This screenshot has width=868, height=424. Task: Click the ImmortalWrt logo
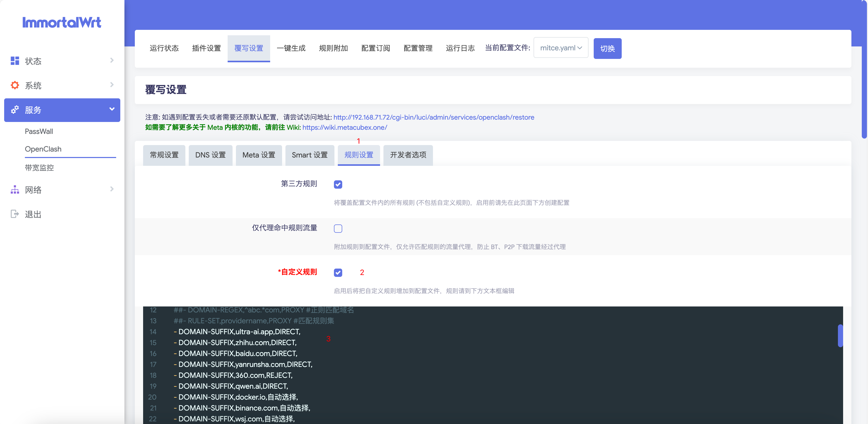(x=62, y=23)
